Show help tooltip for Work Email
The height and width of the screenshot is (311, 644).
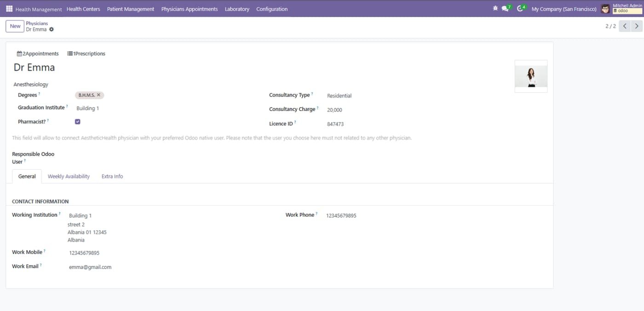click(40, 265)
